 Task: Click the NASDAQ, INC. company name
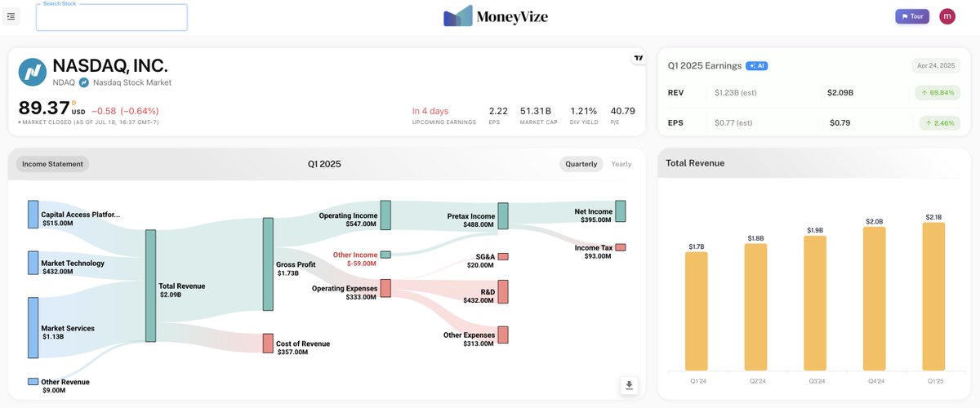click(110, 66)
